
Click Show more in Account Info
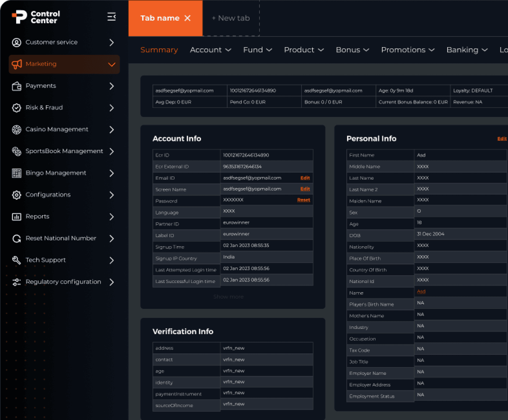[x=228, y=296]
